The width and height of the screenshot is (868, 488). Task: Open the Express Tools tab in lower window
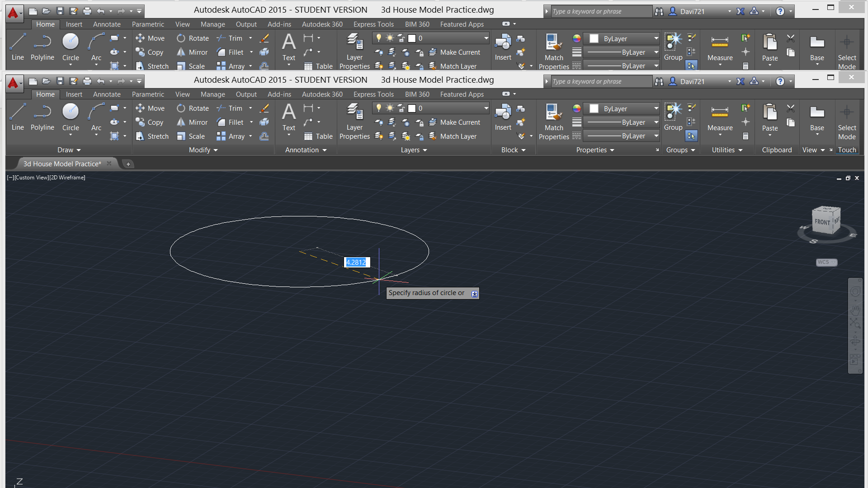tap(373, 94)
